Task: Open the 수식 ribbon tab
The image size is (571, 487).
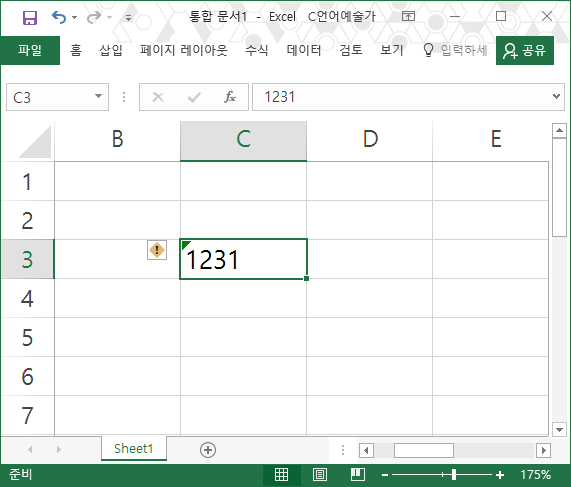Action: [x=257, y=50]
